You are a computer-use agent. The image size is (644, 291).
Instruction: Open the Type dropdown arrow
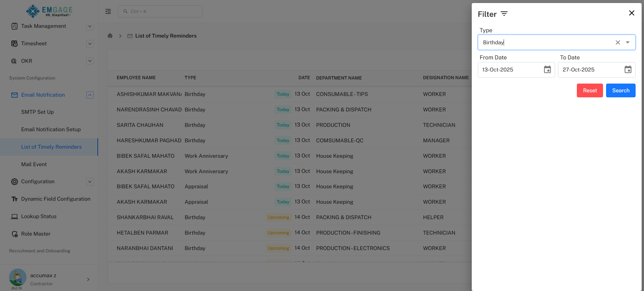click(628, 43)
